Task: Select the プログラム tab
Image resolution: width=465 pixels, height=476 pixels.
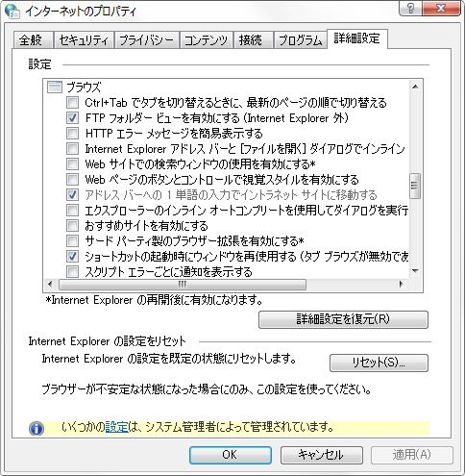Action: (x=301, y=40)
